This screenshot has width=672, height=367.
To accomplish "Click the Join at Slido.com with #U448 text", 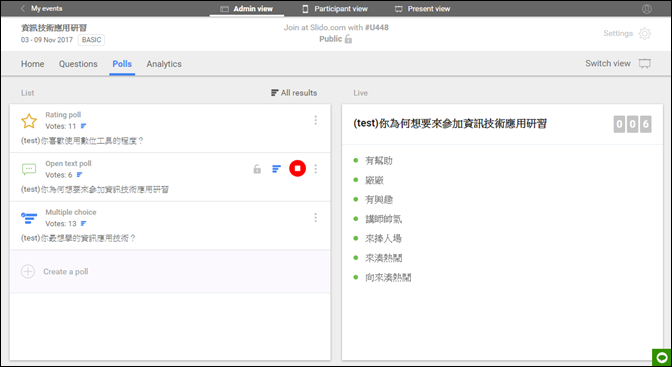I will (x=336, y=27).
